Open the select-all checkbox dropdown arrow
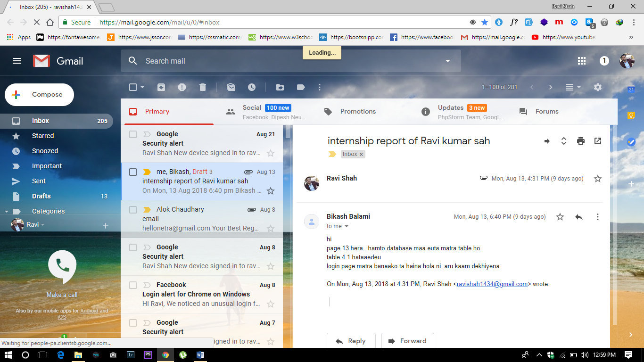The height and width of the screenshot is (362, 644). (142, 87)
